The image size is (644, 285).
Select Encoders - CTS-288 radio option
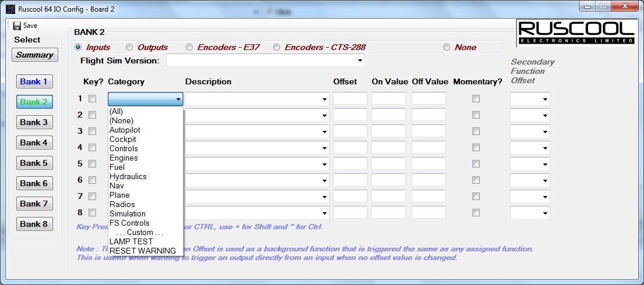pos(277,48)
